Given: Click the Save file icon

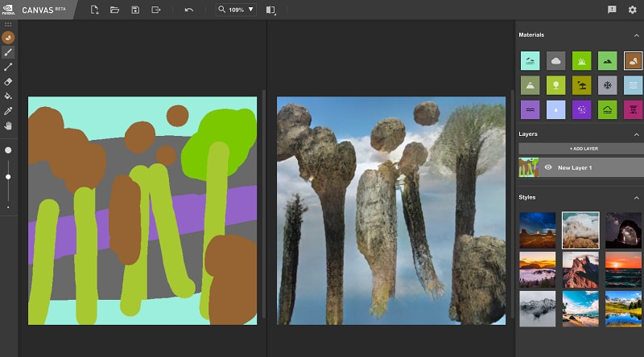Looking at the screenshot, I should pos(135,10).
